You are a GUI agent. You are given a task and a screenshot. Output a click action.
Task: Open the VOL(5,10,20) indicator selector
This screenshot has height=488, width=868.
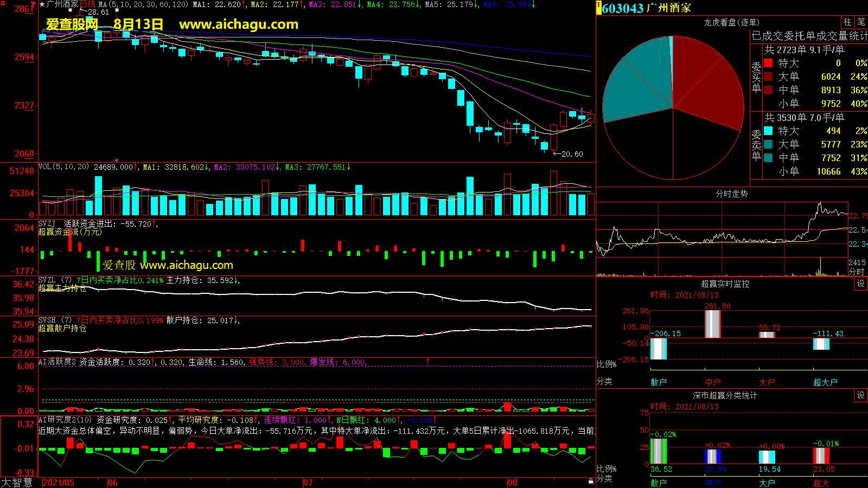[63, 167]
